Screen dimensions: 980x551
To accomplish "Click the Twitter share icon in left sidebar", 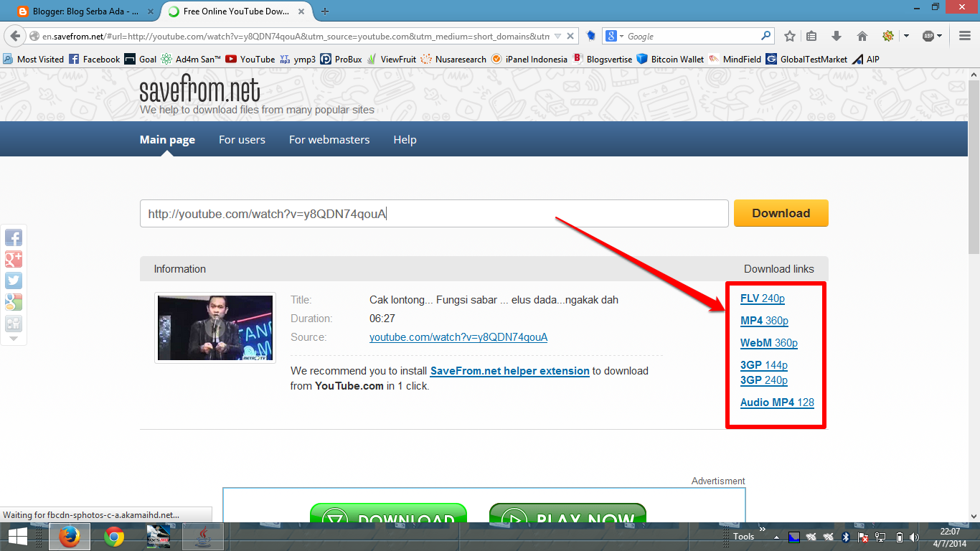I will [x=14, y=281].
